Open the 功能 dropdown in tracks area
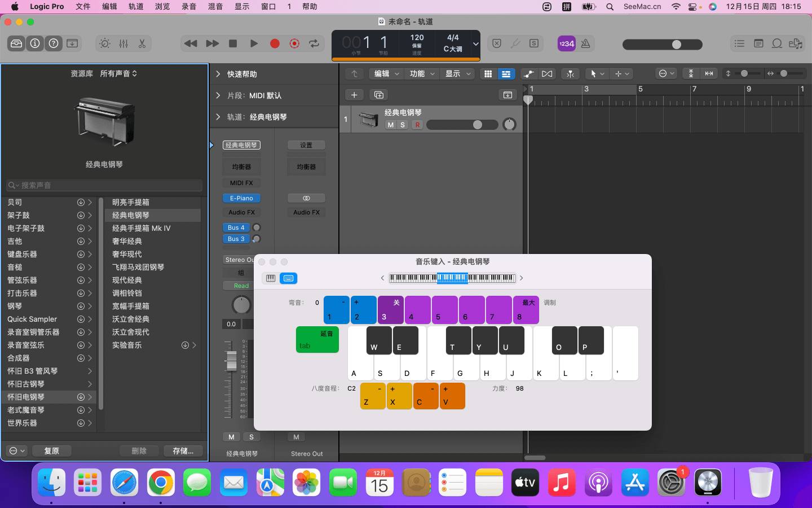The image size is (812, 508). (422, 74)
